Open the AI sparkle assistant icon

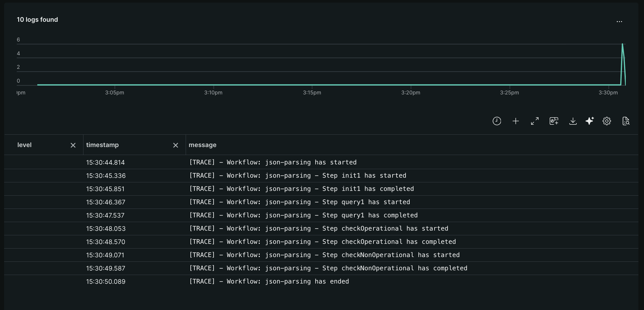589,121
